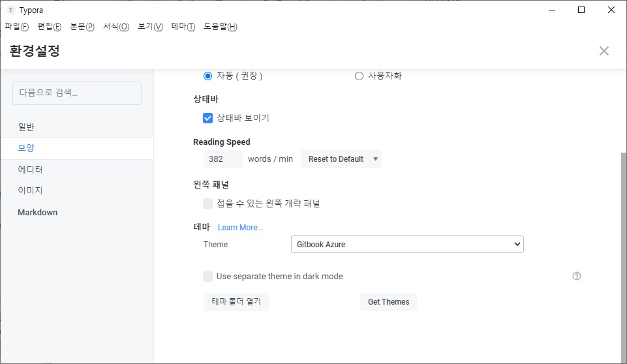The image size is (627, 364).
Task: Minimize the Typora window
Action: click(552, 10)
